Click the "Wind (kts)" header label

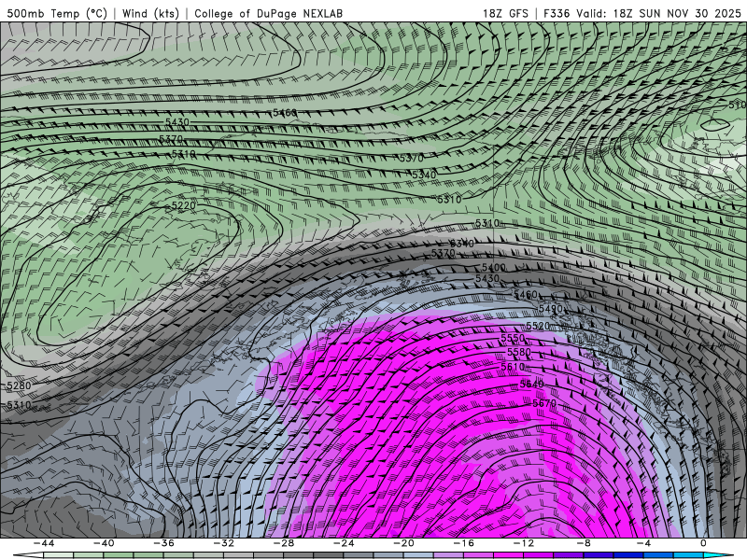[x=150, y=13]
